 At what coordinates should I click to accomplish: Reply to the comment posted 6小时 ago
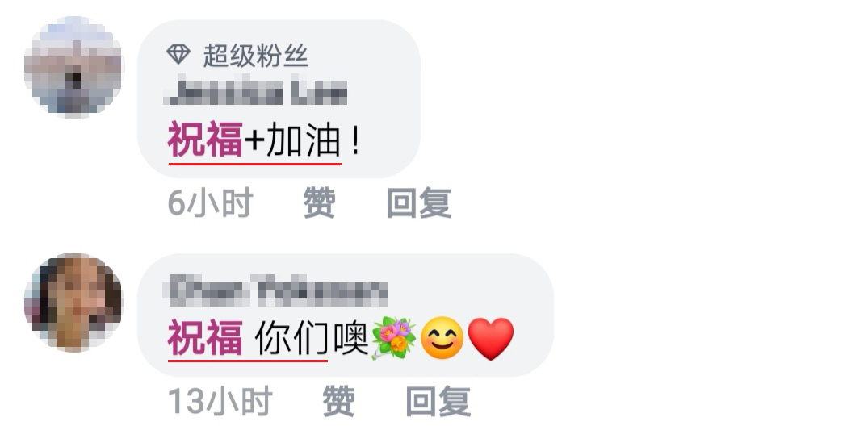(x=418, y=202)
